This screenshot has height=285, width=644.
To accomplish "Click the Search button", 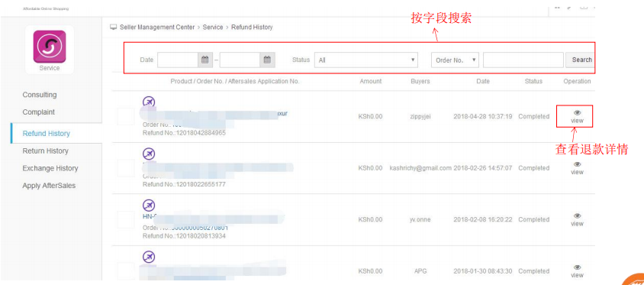I will coord(581,60).
